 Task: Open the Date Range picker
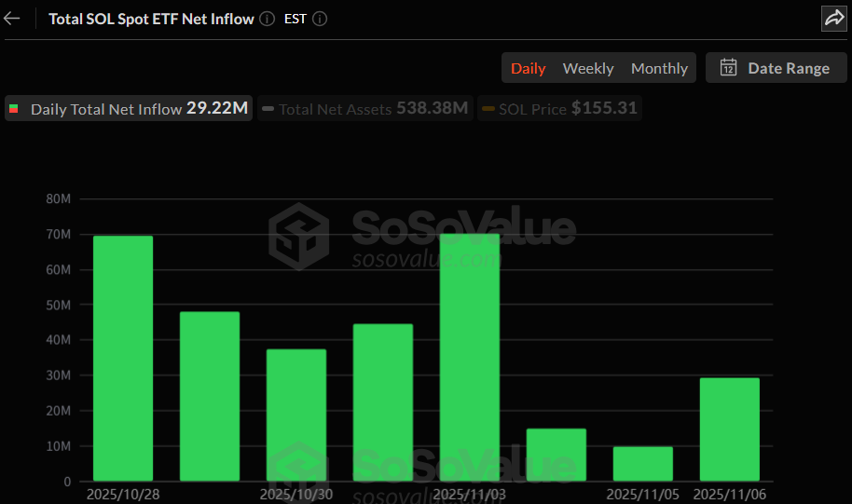776,68
